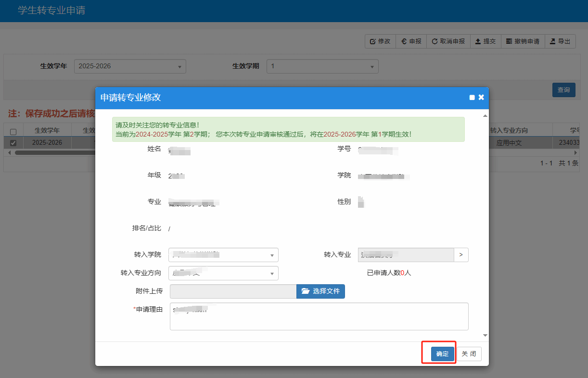This screenshot has height=378, width=588.
Task: Click the 提交 submit toolbar button
Action: tap(485, 41)
